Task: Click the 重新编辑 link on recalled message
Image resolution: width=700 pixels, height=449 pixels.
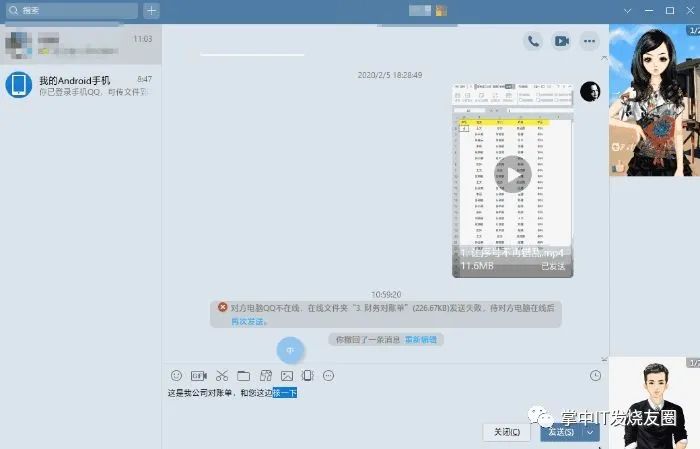Action: 421,340
